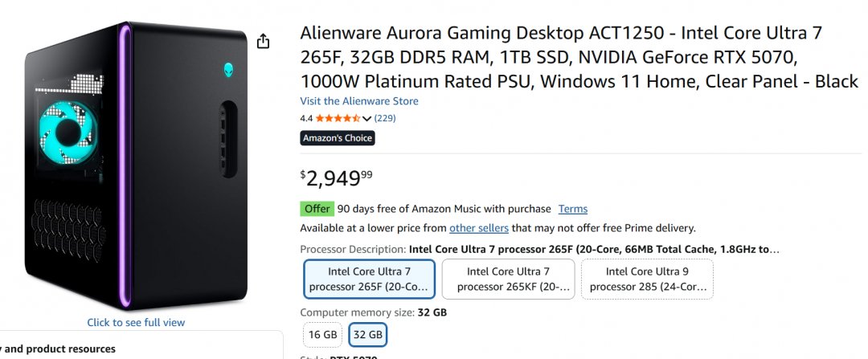The width and height of the screenshot is (868, 359).
Task: Click the Alienware Aurora product title text
Action: (579, 57)
